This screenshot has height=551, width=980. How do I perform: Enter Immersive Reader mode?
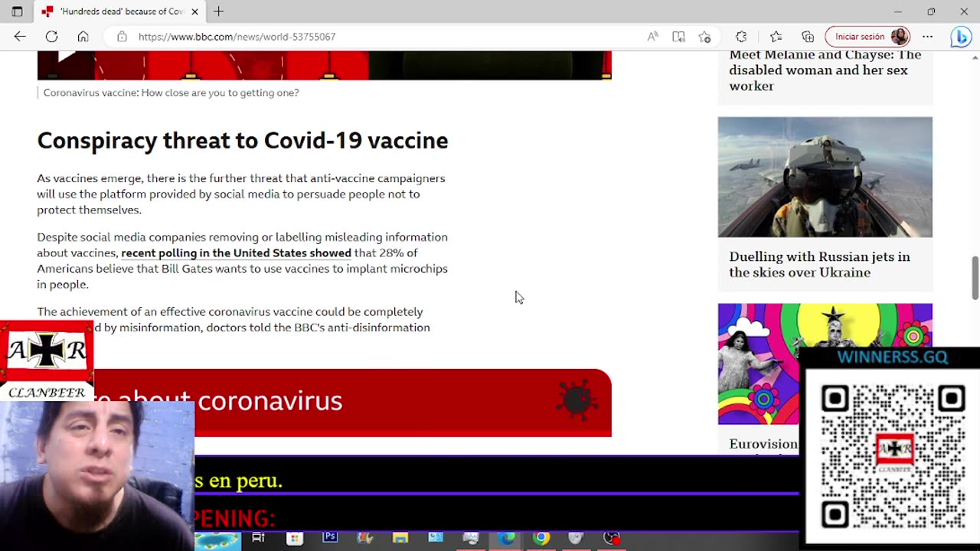pyautogui.click(x=678, y=37)
